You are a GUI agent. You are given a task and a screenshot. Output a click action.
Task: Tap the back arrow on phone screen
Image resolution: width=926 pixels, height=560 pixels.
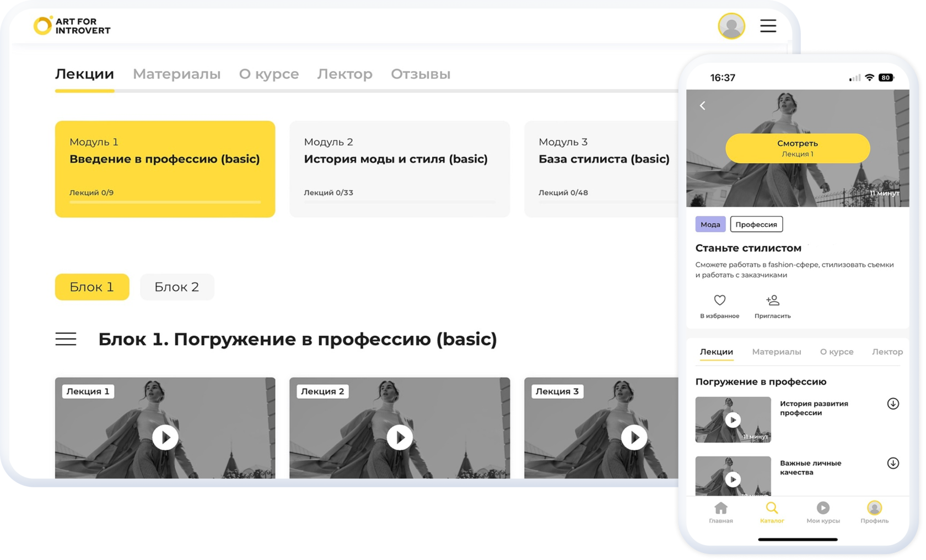703,106
